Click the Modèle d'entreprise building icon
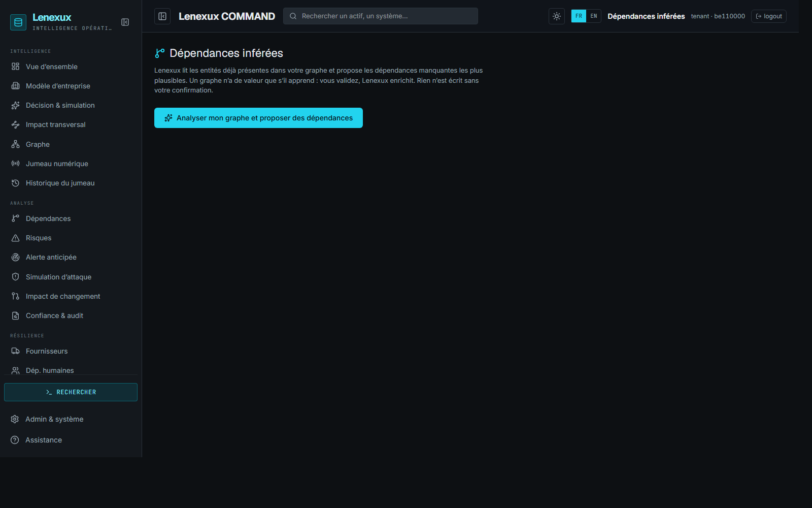 pos(16,86)
